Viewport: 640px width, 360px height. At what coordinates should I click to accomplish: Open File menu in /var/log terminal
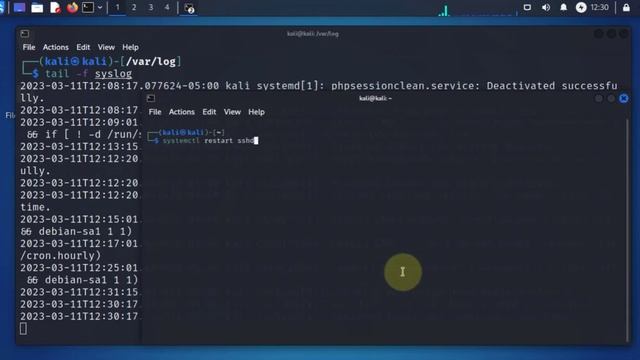coord(29,47)
